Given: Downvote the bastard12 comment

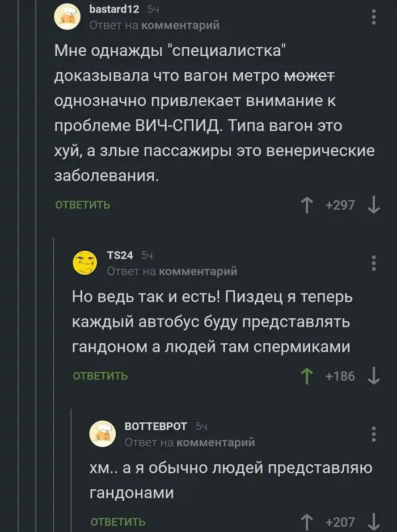Looking at the screenshot, I should point(373,206).
